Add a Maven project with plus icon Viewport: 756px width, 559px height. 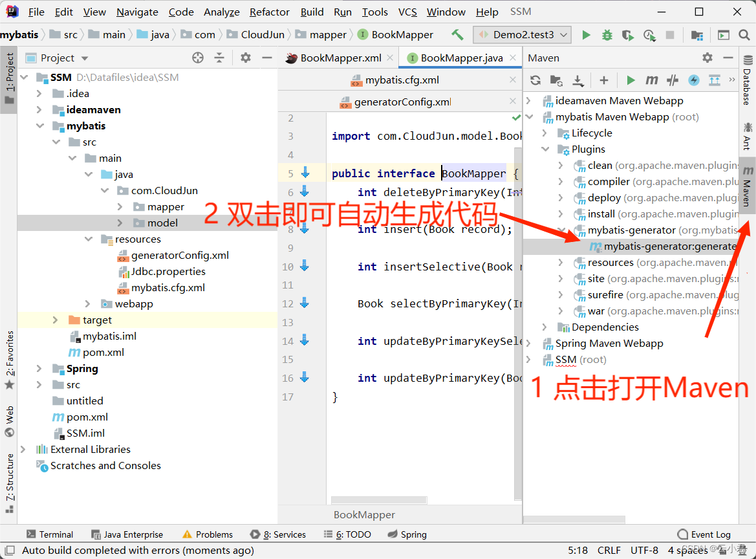coord(603,80)
